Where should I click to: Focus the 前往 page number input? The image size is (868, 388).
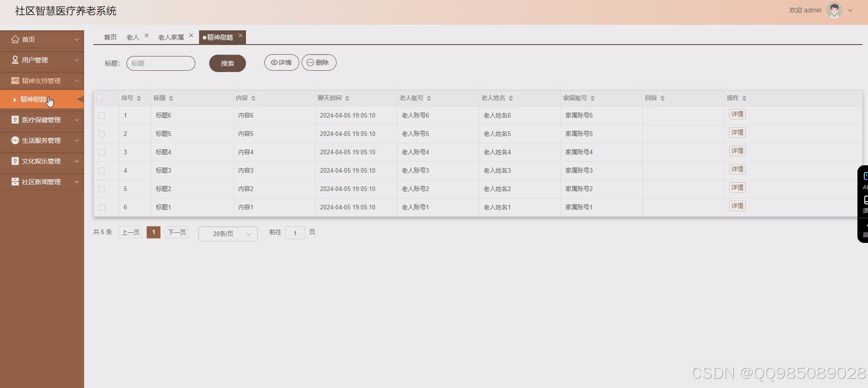[295, 233]
